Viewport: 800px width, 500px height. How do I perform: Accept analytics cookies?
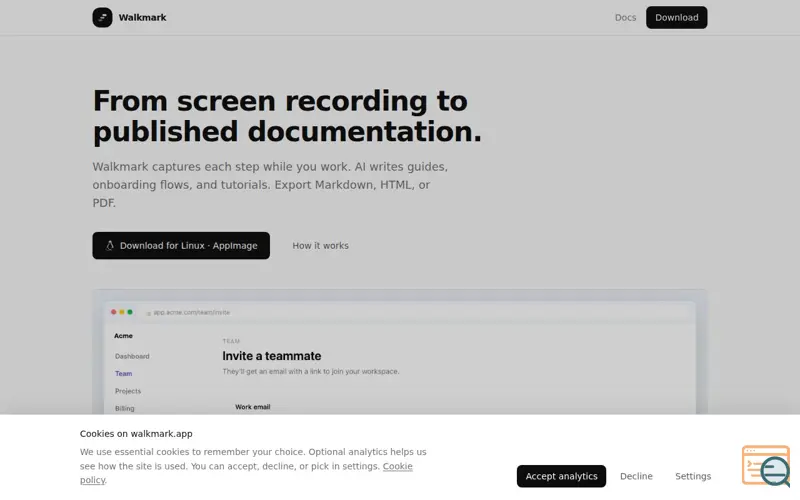[x=561, y=476]
